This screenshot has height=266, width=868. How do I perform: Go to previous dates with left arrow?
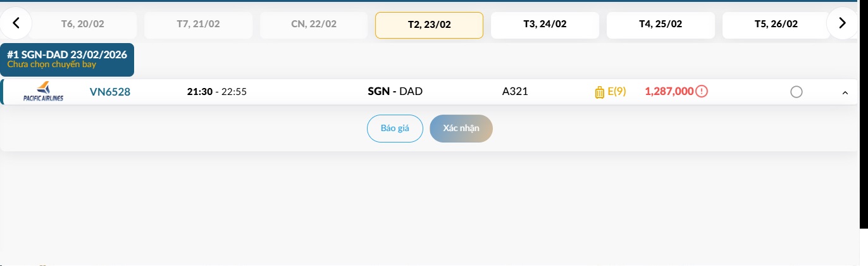(x=16, y=24)
